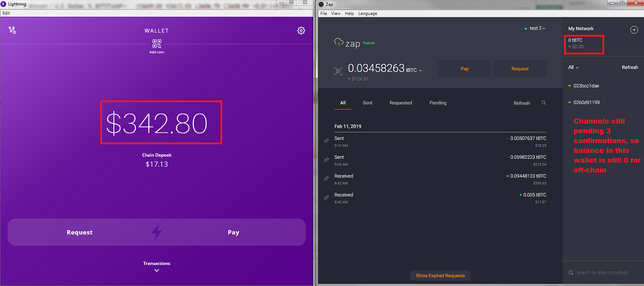The height and width of the screenshot is (286, 644).
Task: Click the Add coin QR icon
Action: tap(157, 44)
